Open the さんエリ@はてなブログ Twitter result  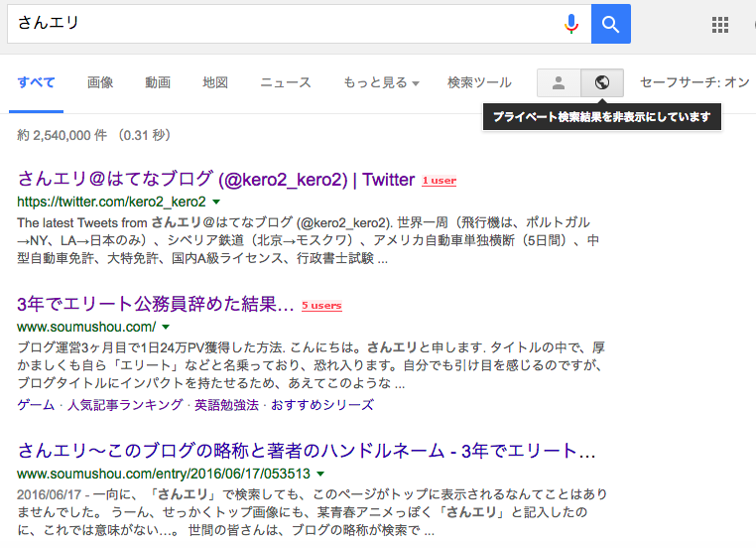tap(216, 179)
